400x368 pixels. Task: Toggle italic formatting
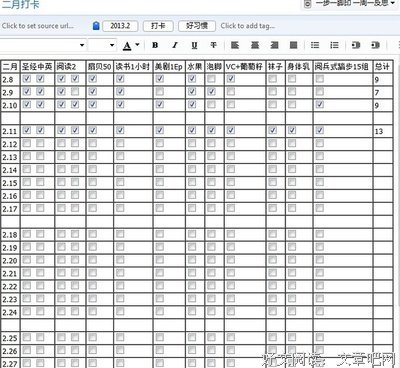pos(175,45)
